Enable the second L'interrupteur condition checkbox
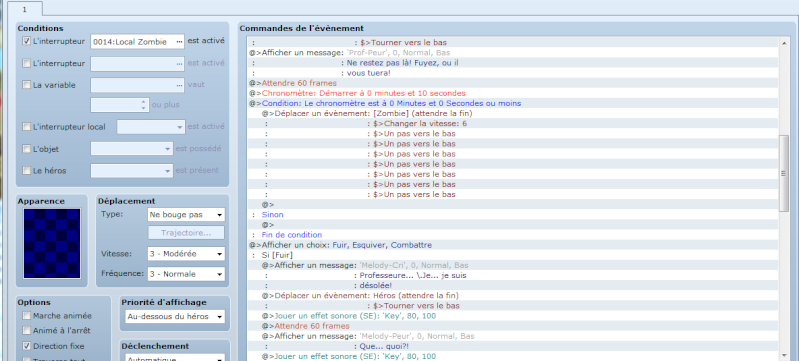Image resolution: width=799 pixels, height=361 pixels. coord(27,63)
